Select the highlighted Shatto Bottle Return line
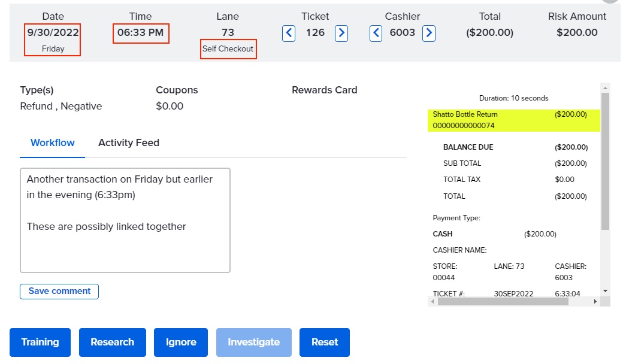The image size is (626, 364). 509,120
